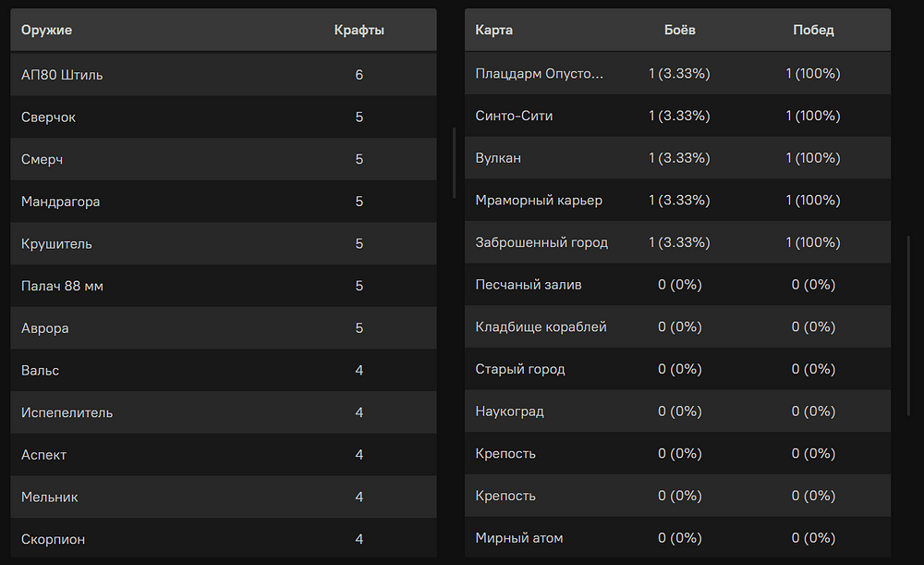This screenshot has width=924, height=565.
Task: Select the Заброшенный город map row
Action: 677,242
